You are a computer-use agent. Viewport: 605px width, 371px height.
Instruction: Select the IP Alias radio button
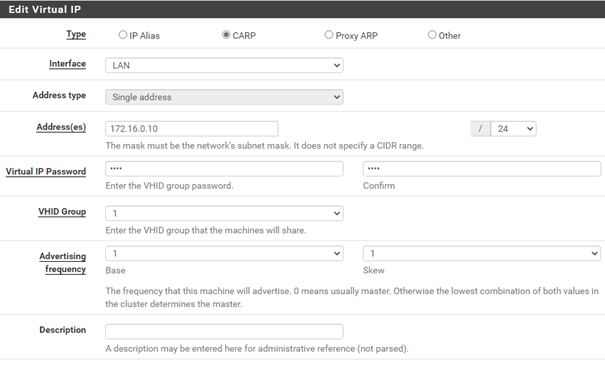[123, 35]
